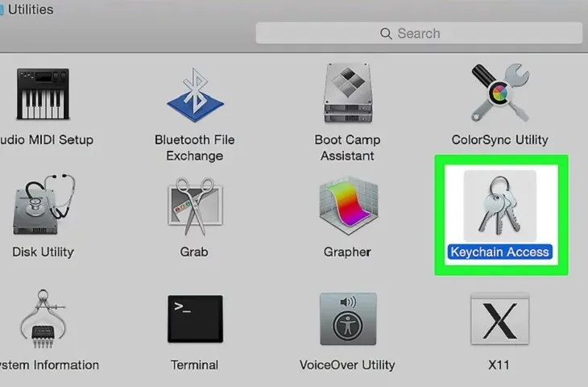The height and width of the screenshot is (387, 588).
Task: Click the magnifying glass in the search bar
Action: click(386, 34)
